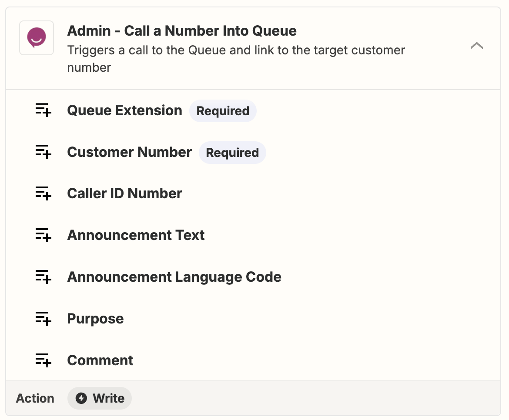Click the Write action badge

(99, 398)
